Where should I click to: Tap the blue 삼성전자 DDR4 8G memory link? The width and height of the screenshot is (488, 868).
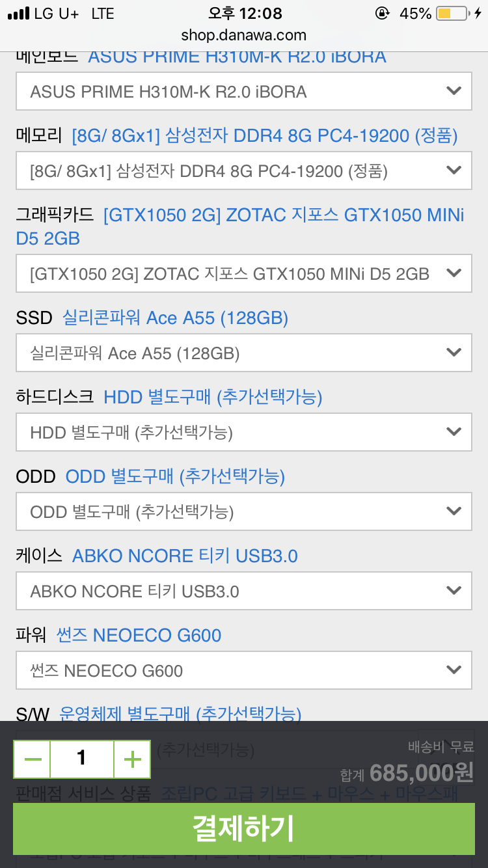click(265, 135)
